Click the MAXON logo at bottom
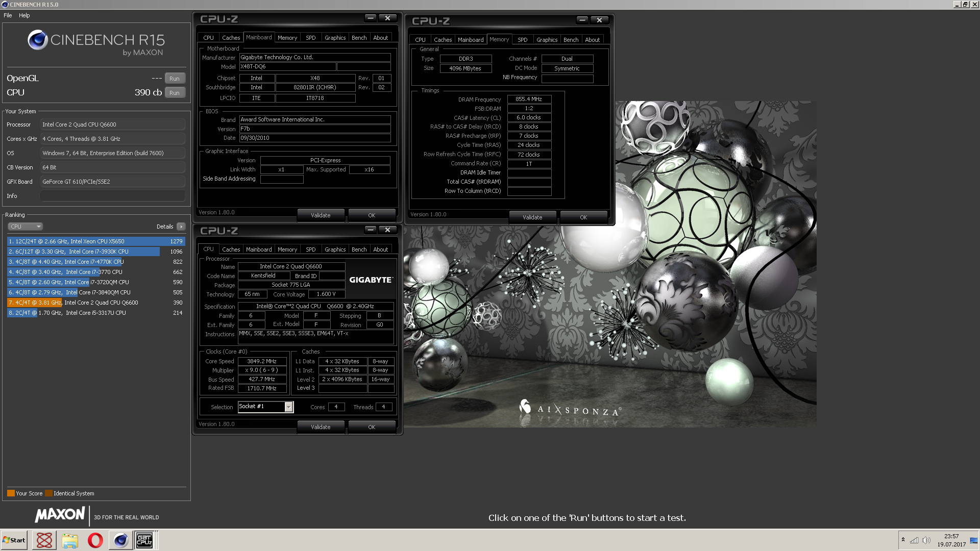Screen dimensions: 980x551 [60, 515]
